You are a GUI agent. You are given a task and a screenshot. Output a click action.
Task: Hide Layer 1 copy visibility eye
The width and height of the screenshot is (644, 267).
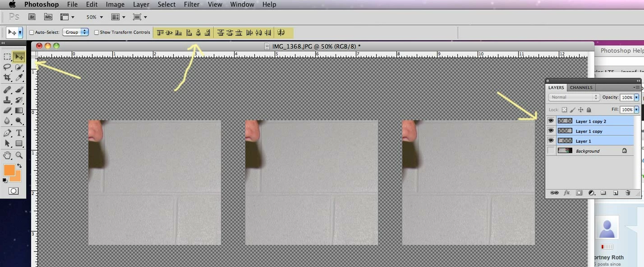(551, 131)
